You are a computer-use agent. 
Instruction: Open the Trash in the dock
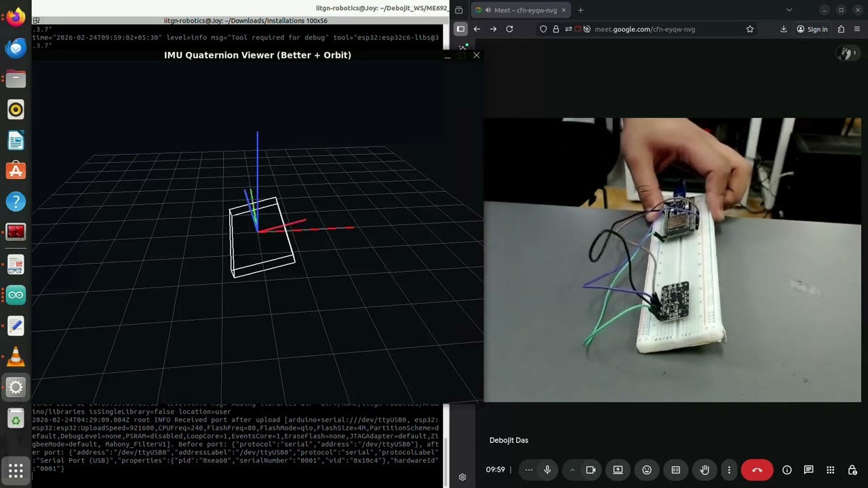[16, 420]
